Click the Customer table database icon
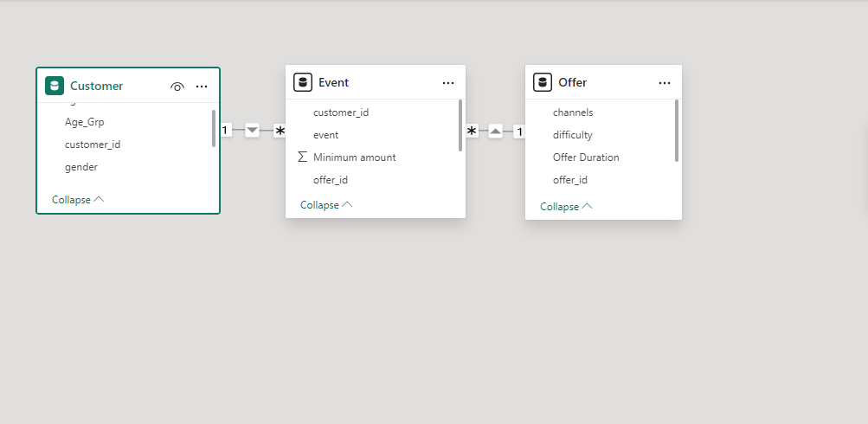Image resolution: width=868 pixels, height=424 pixels. click(55, 86)
